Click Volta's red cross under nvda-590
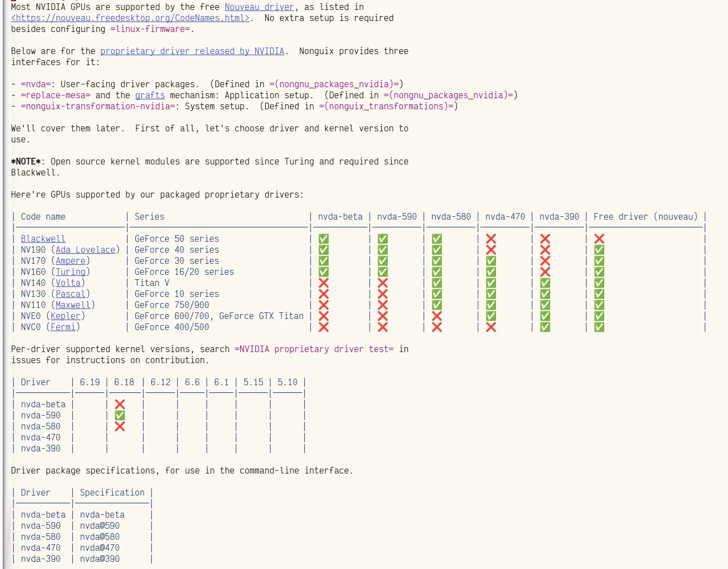Screen dimensions: 728x569 [x=383, y=283]
